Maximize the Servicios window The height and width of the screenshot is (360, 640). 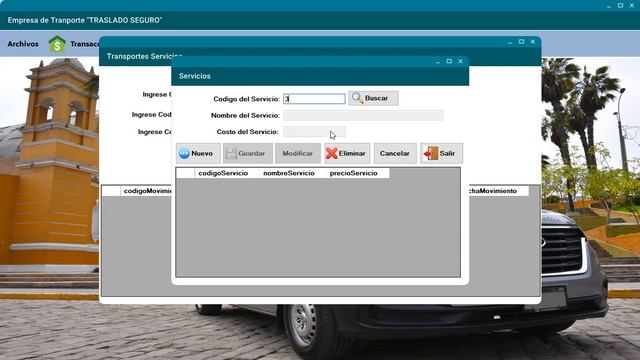449,61
